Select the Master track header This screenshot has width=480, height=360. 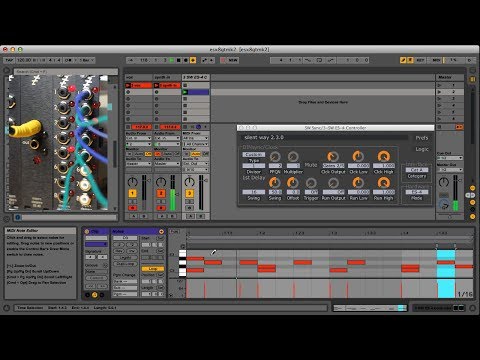click(x=450, y=77)
